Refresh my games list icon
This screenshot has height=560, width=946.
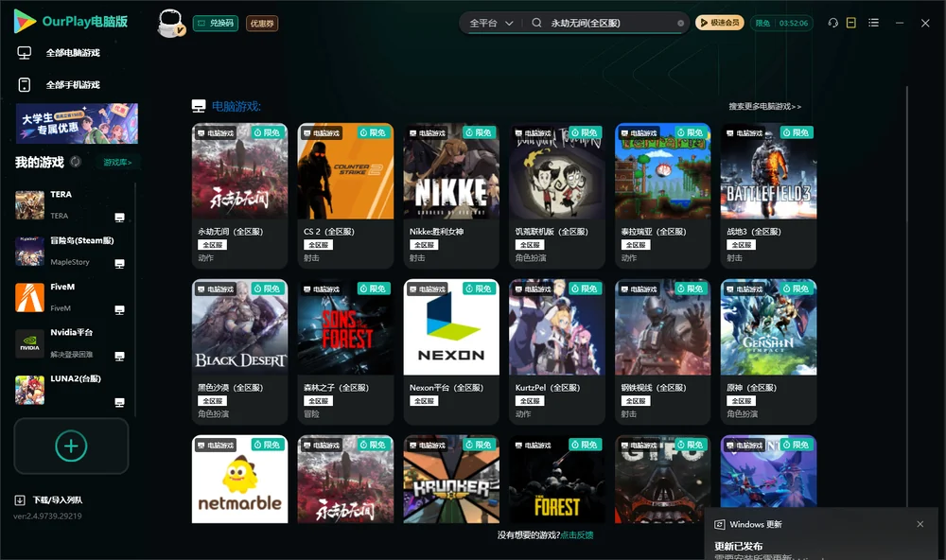point(76,162)
